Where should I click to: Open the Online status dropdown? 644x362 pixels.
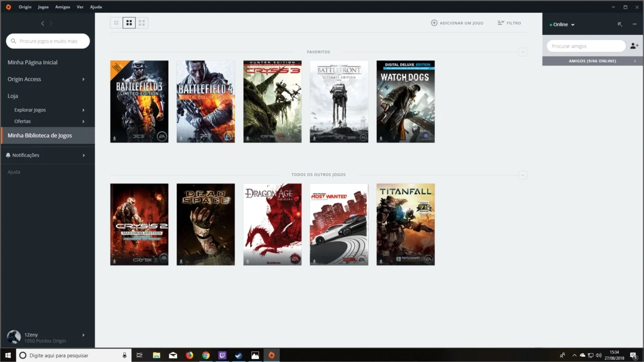point(562,24)
